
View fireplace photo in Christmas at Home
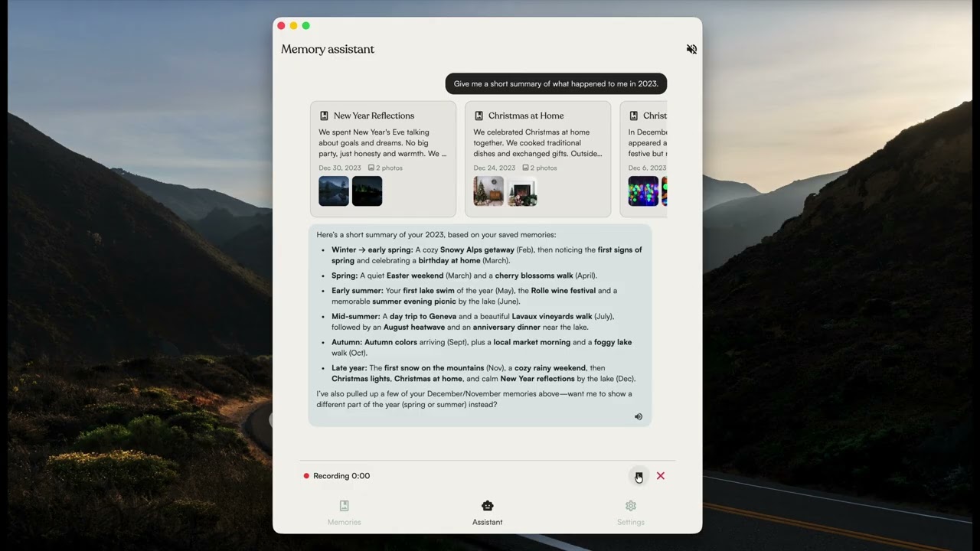pos(521,191)
